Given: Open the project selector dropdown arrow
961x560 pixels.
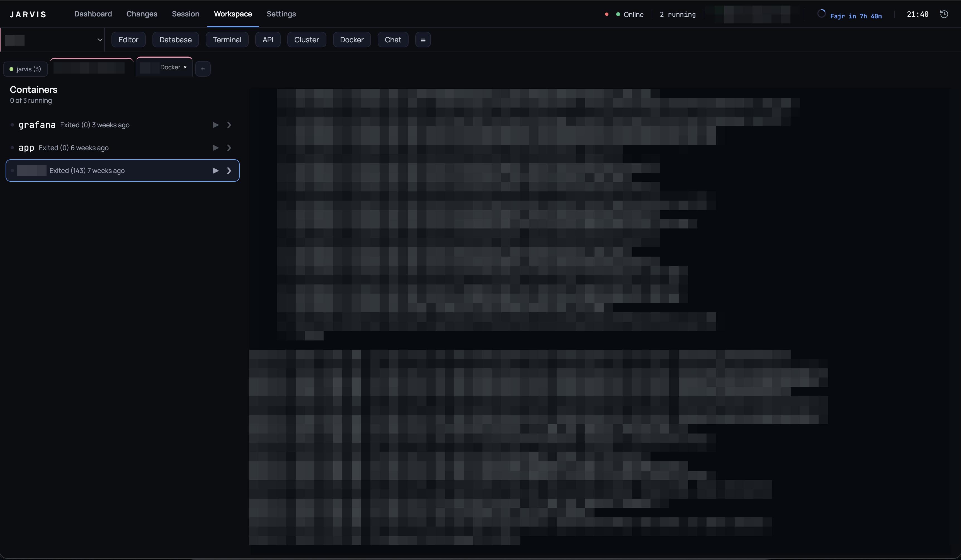Looking at the screenshot, I should [100, 40].
